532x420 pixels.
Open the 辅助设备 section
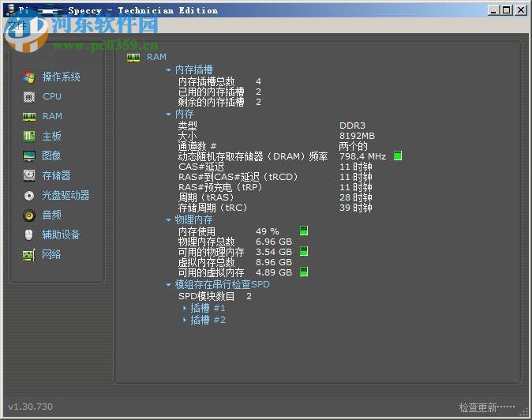point(61,234)
